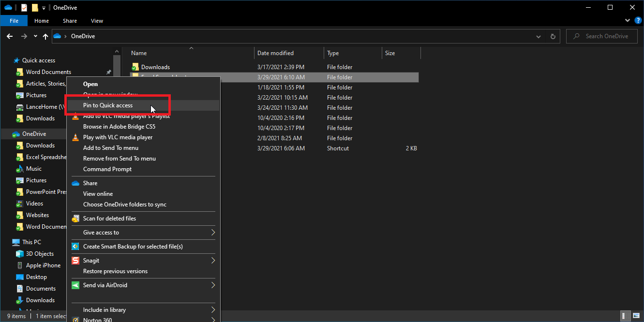This screenshot has width=644, height=322.
Task: Open the View ribbon tab
Action: 97,21
